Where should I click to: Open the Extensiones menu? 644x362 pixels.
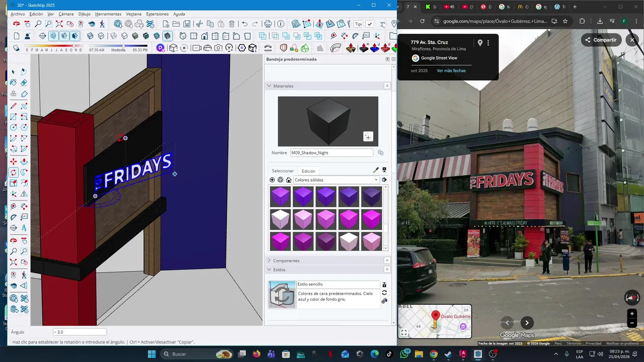click(x=157, y=14)
